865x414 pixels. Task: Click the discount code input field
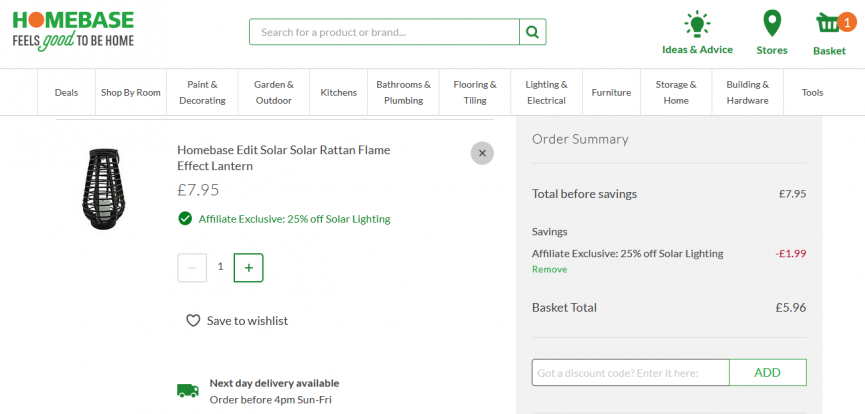click(631, 373)
